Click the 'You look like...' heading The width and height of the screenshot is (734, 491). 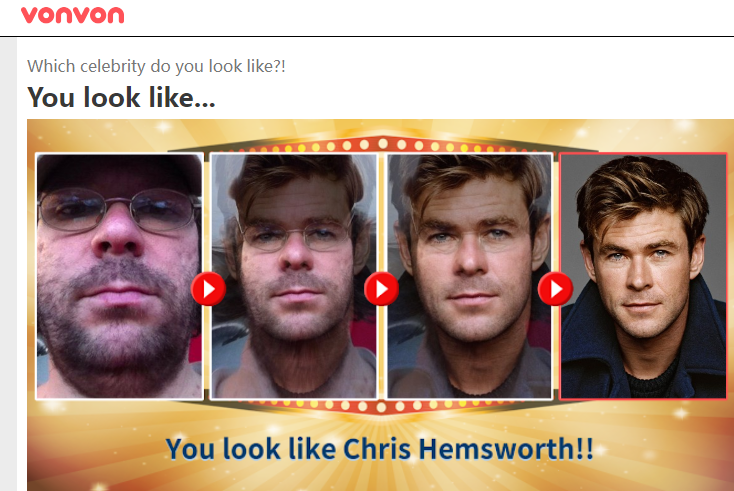coord(121,97)
